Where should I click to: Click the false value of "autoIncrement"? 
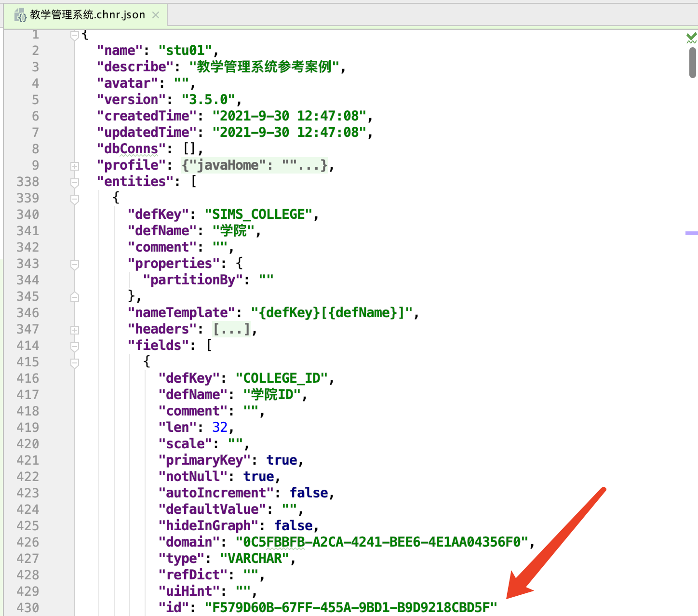309,493
